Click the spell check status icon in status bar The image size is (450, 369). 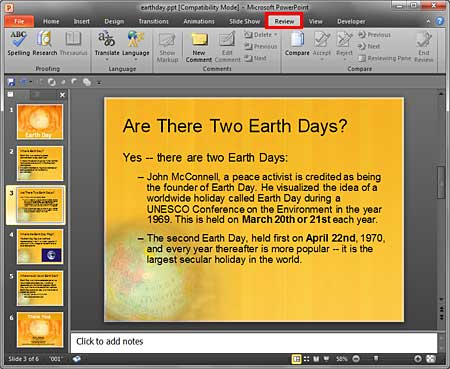point(77,359)
